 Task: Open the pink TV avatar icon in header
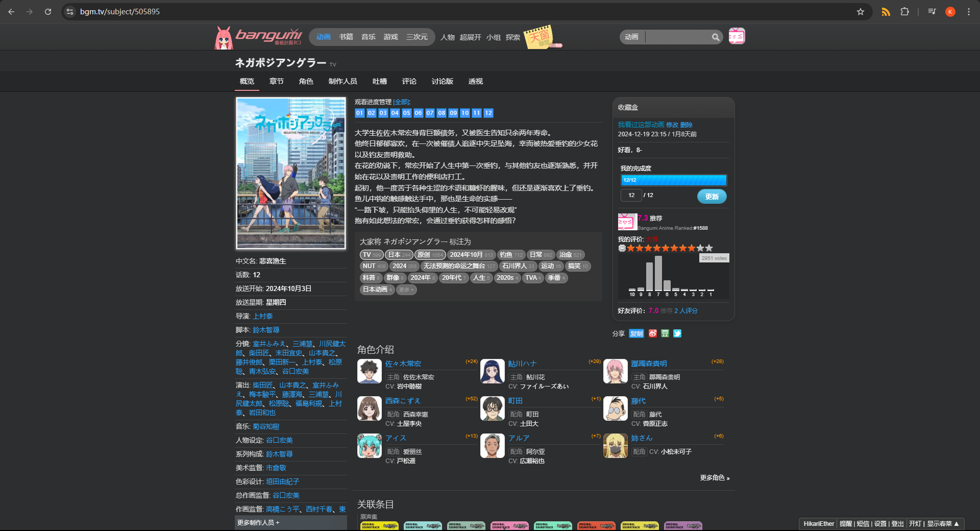[x=737, y=36]
